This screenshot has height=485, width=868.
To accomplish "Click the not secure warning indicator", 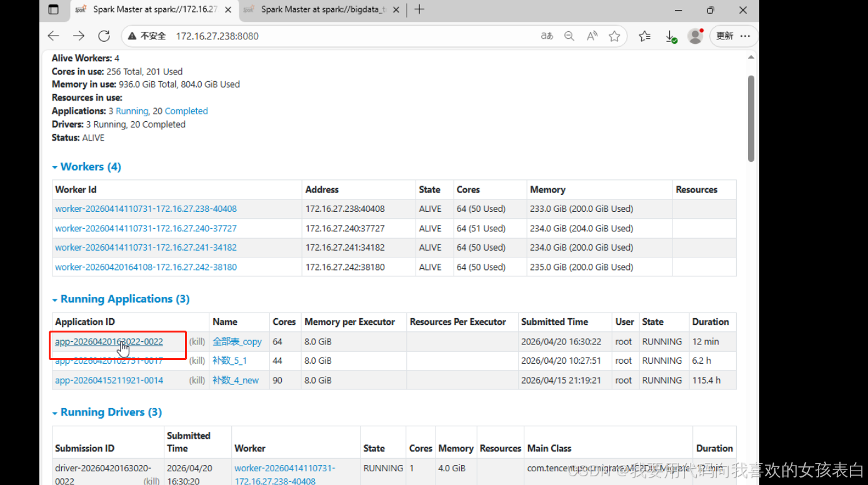I will 147,36.
